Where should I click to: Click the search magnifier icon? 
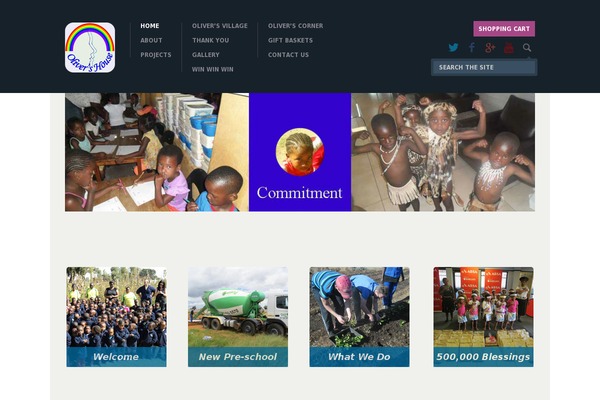[x=527, y=47]
